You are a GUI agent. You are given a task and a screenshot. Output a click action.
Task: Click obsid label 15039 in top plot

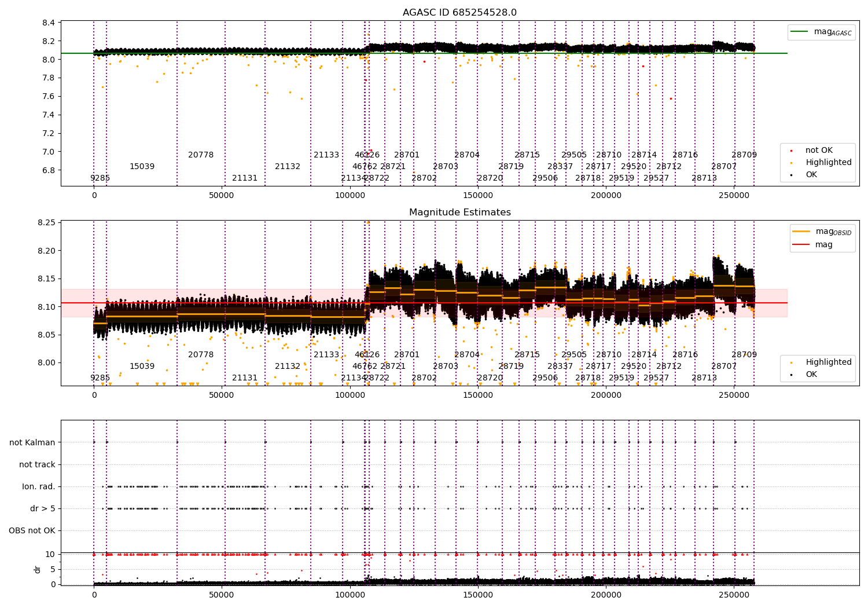(x=142, y=166)
